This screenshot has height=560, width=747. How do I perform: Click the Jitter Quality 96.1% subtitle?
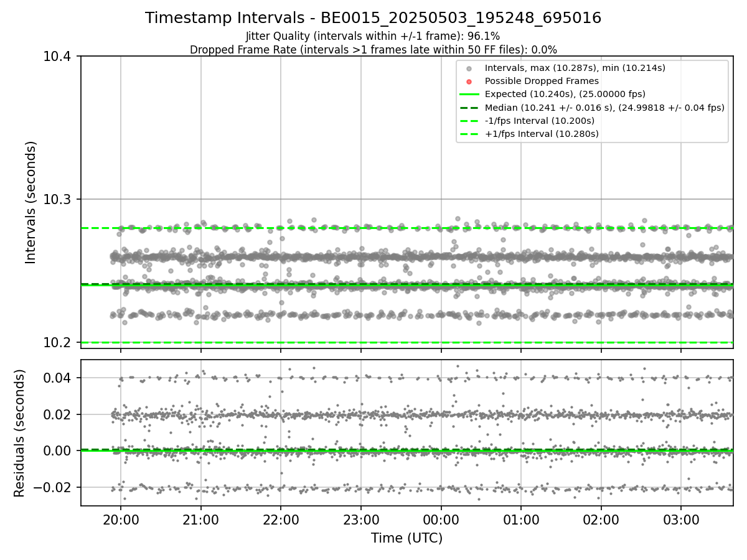(x=374, y=37)
